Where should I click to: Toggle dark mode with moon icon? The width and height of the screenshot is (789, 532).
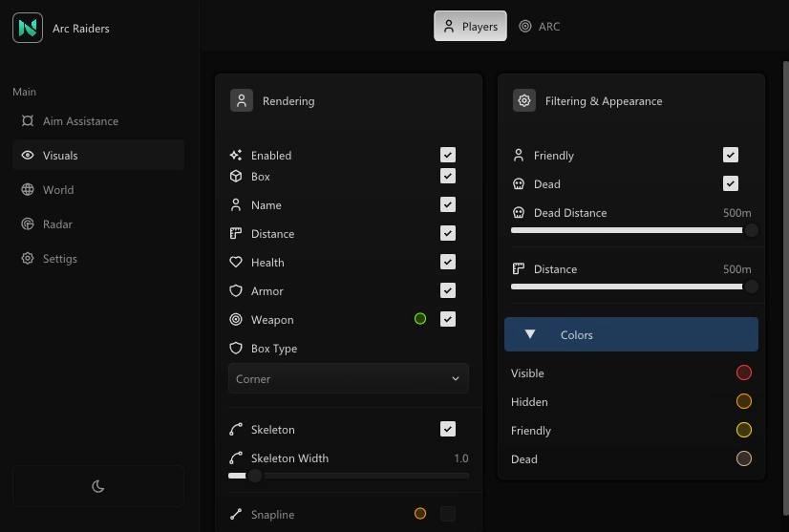(97, 486)
